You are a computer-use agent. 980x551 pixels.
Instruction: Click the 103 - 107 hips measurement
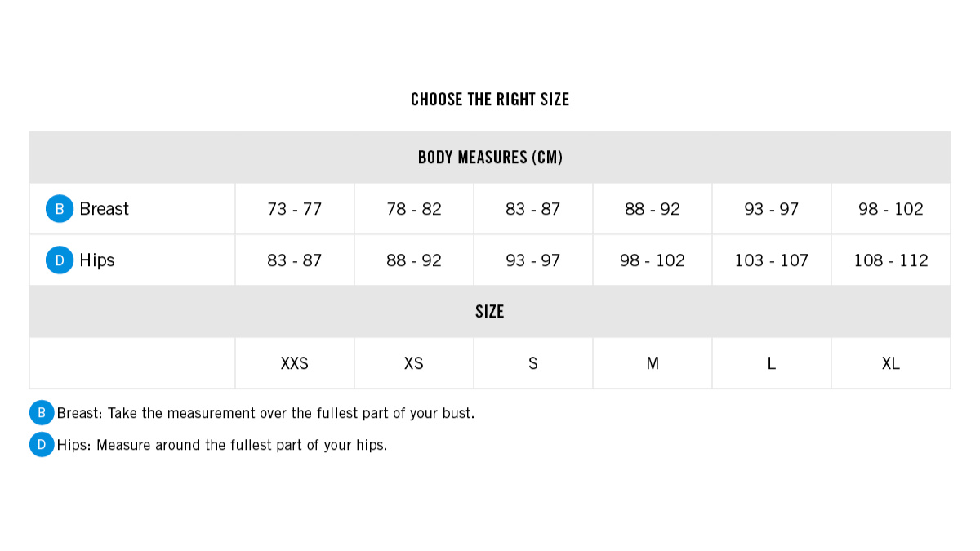click(772, 260)
